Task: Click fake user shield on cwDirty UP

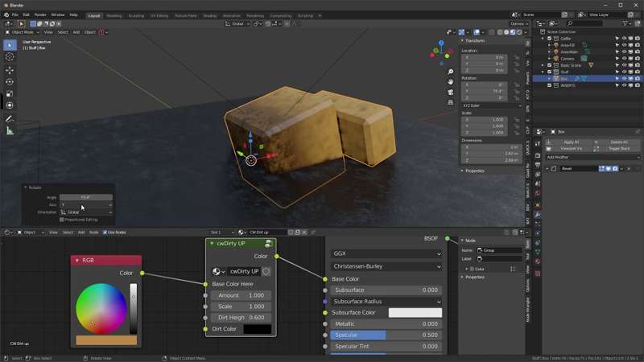Action: 266,271
